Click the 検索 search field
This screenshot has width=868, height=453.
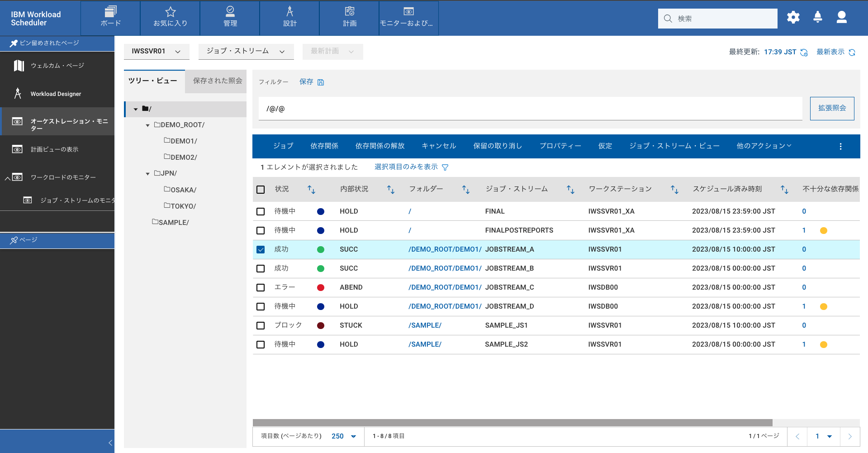[717, 19]
